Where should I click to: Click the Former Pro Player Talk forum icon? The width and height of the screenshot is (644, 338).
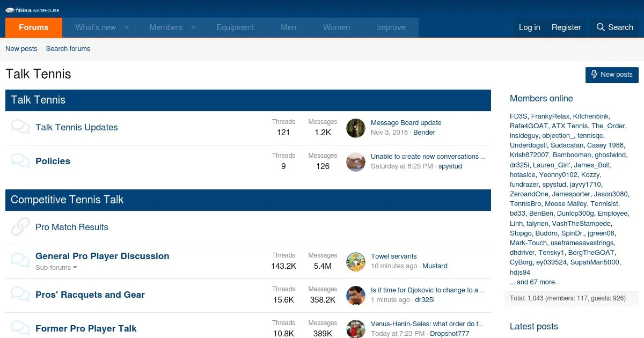(x=20, y=328)
